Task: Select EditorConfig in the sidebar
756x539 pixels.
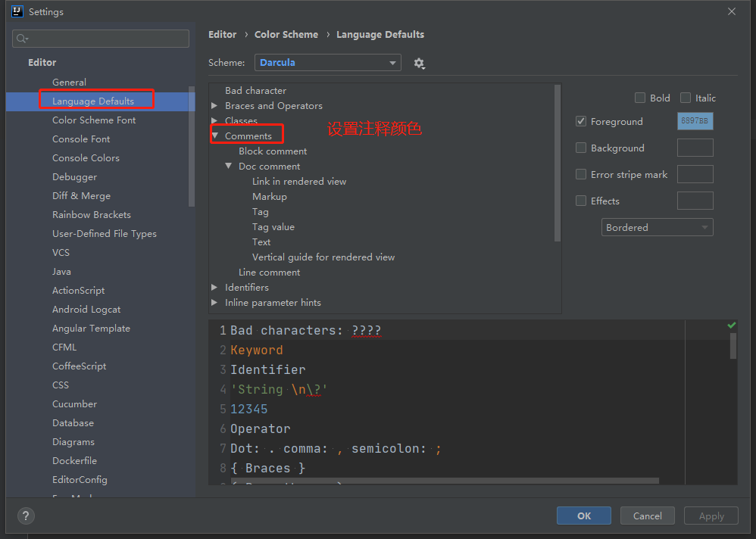Action: 80,480
